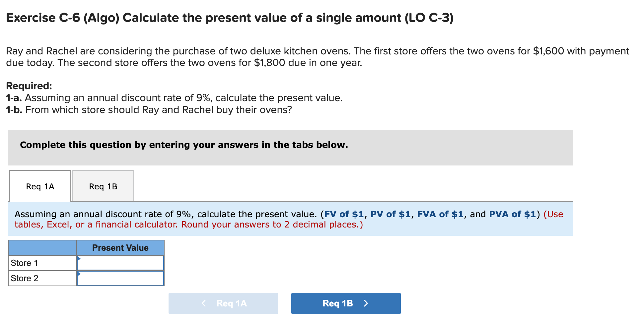Click the Req 1B navigation button
The width and height of the screenshot is (644, 323).
(345, 303)
